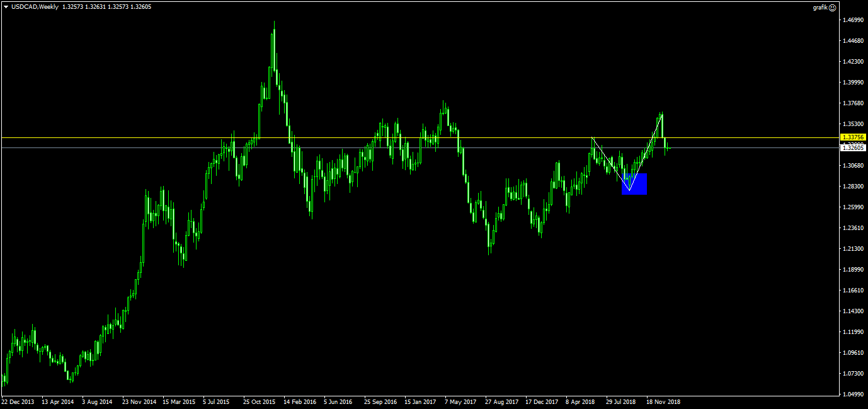This screenshot has width=868, height=409.
Task: Open the chart menu triangle beside USDCAD,Weekly
Action: point(6,7)
